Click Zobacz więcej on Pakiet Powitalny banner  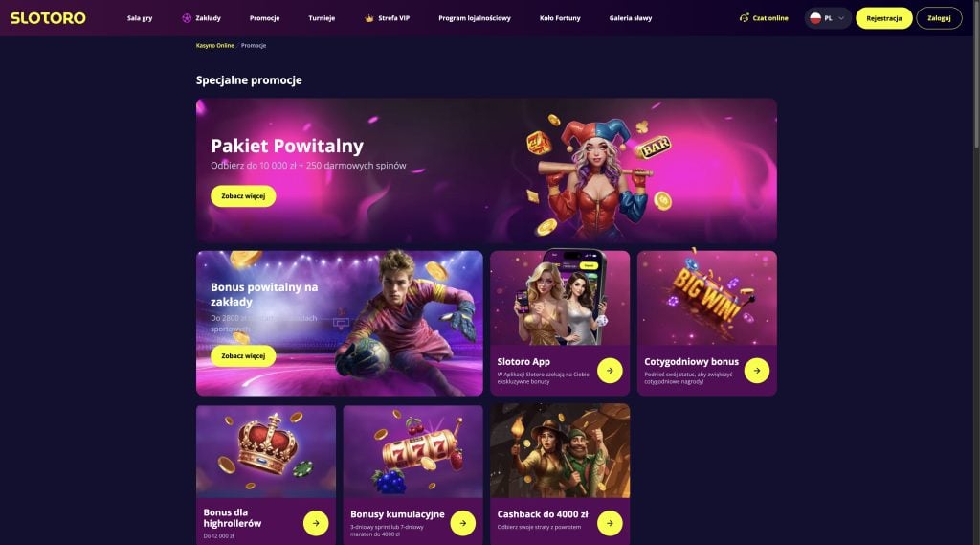[x=243, y=195]
